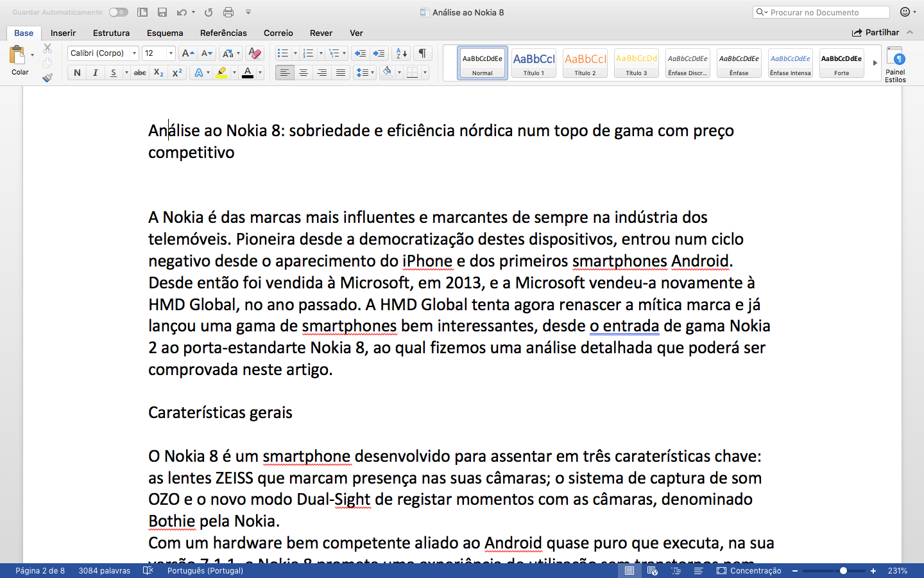Switch to draft view in status bar
Image resolution: width=924 pixels, height=578 pixels.
(698, 570)
